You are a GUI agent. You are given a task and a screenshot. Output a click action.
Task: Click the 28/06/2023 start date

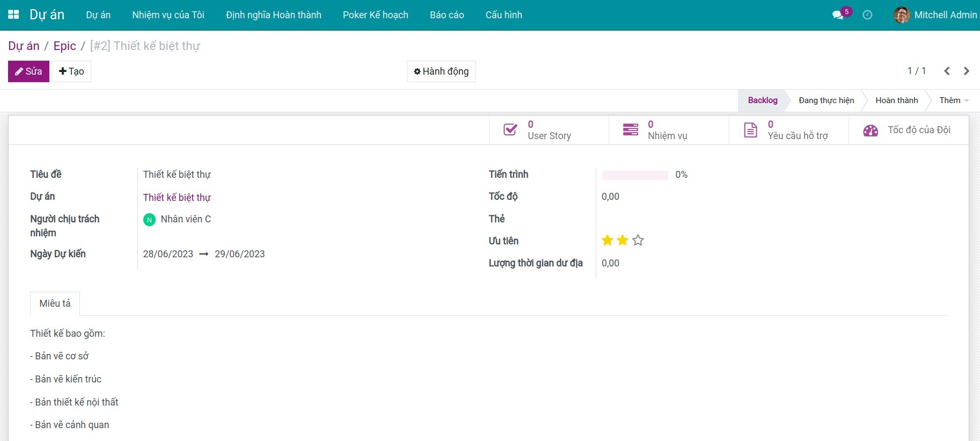168,254
